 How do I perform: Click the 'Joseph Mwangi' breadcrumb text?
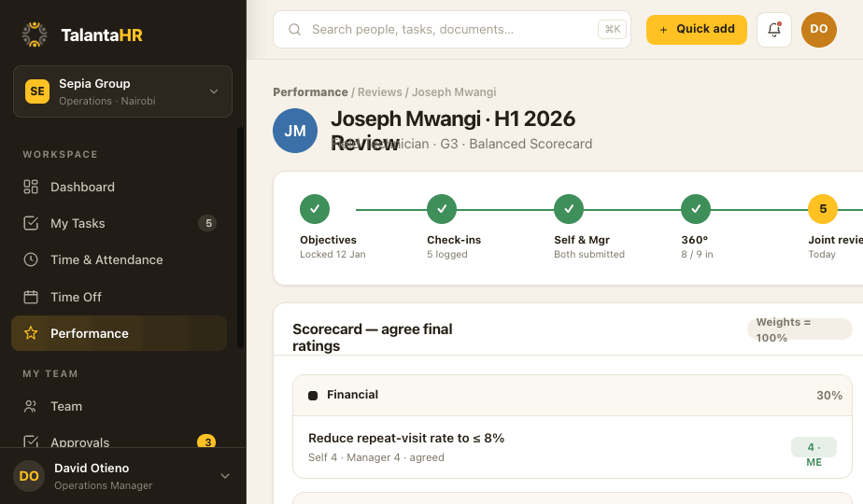[454, 91]
